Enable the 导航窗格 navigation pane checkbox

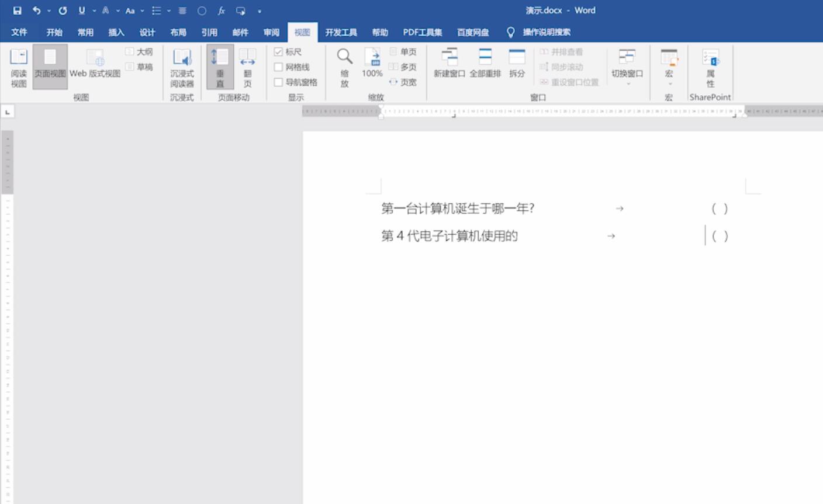click(x=278, y=82)
